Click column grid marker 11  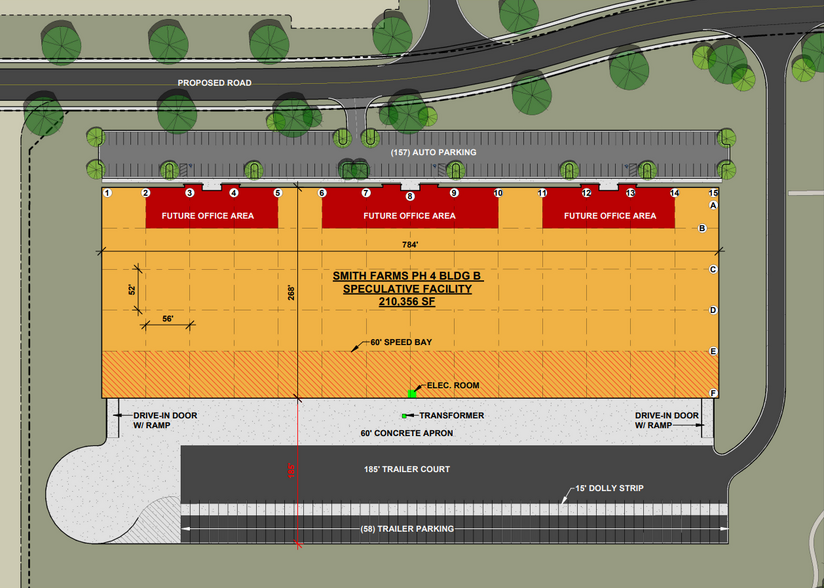point(542,193)
